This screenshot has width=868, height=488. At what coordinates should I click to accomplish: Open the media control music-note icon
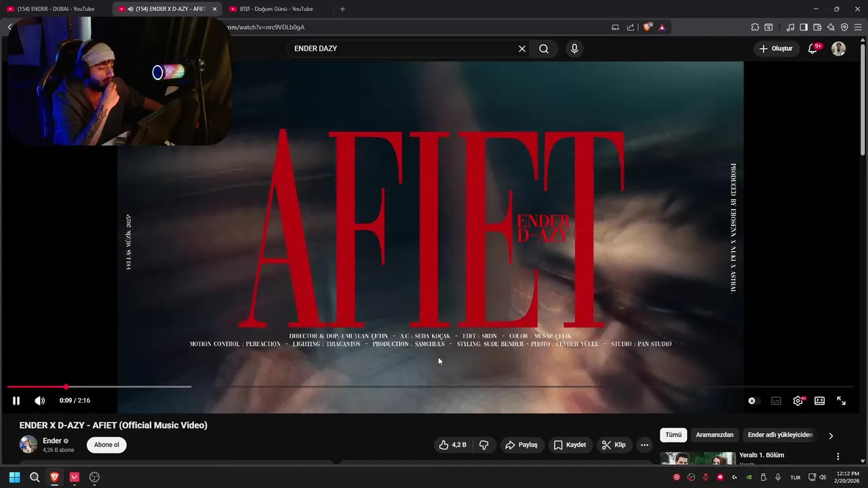pos(790,27)
